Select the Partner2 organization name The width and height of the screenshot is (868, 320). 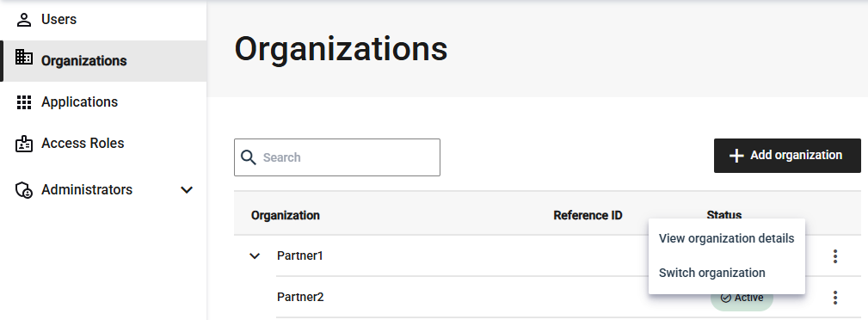pyautogui.click(x=300, y=298)
